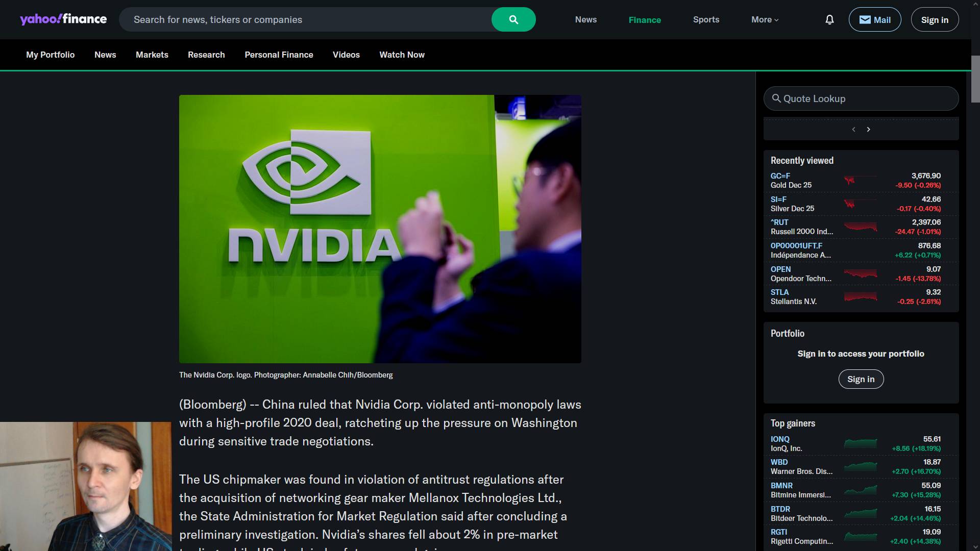Click the next arrow in ticker carousel
This screenshot has width=980, height=551.
pyautogui.click(x=868, y=130)
